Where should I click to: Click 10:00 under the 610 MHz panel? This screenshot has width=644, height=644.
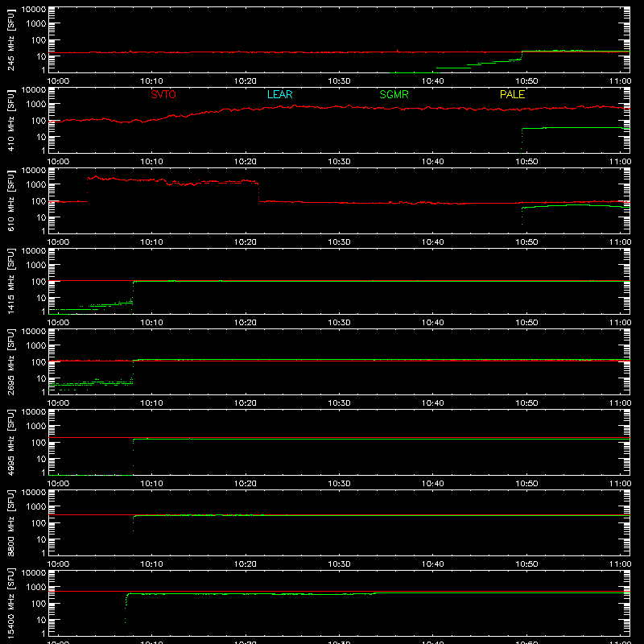tap(58, 242)
